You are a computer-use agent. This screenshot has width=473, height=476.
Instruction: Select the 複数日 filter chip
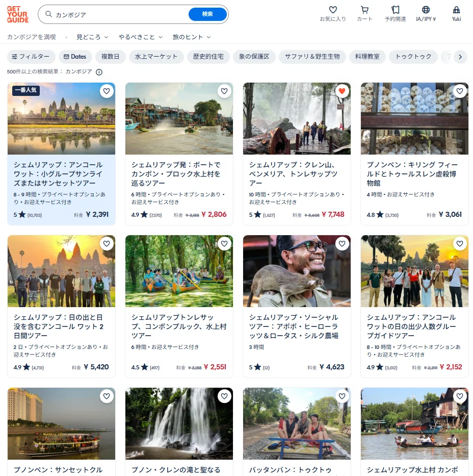pyautogui.click(x=111, y=57)
